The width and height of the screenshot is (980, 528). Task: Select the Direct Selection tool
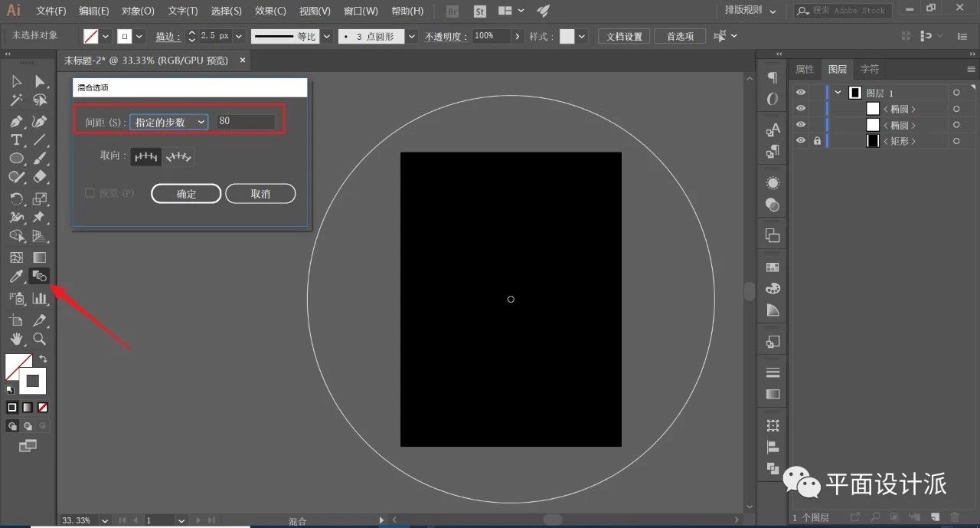[40, 81]
